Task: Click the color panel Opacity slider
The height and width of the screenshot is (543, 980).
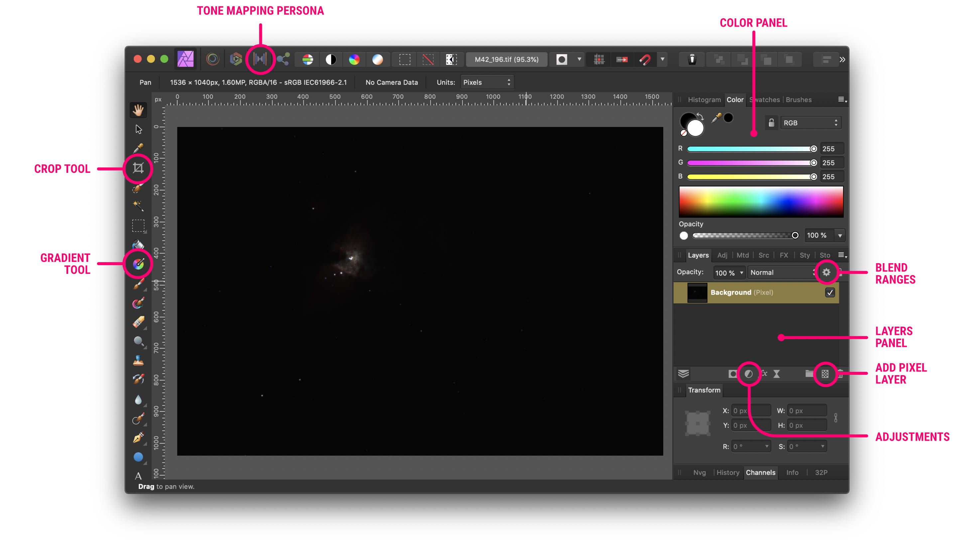Action: click(x=745, y=235)
